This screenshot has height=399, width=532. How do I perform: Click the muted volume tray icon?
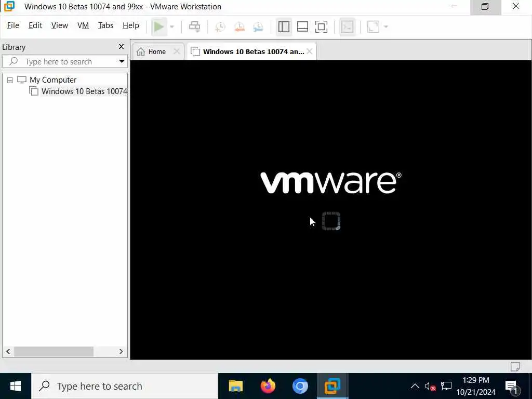(x=430, y=386)
